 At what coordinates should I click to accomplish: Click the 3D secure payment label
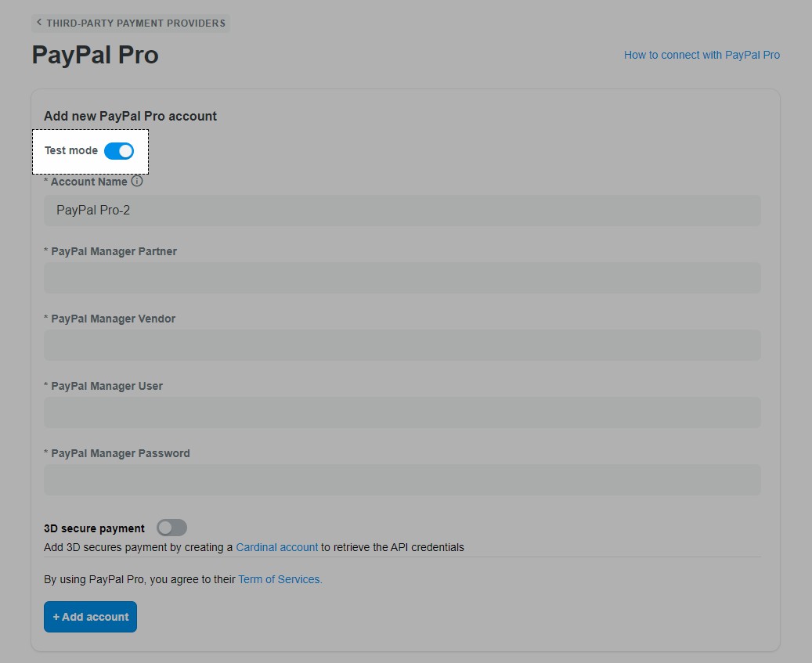point(94,528)
